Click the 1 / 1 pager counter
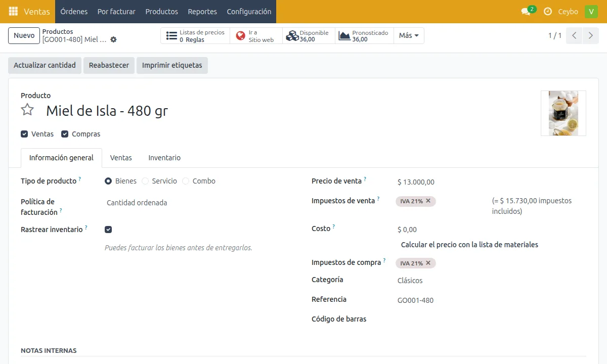This screenshot has width=607, height=364. coord(555,36)
